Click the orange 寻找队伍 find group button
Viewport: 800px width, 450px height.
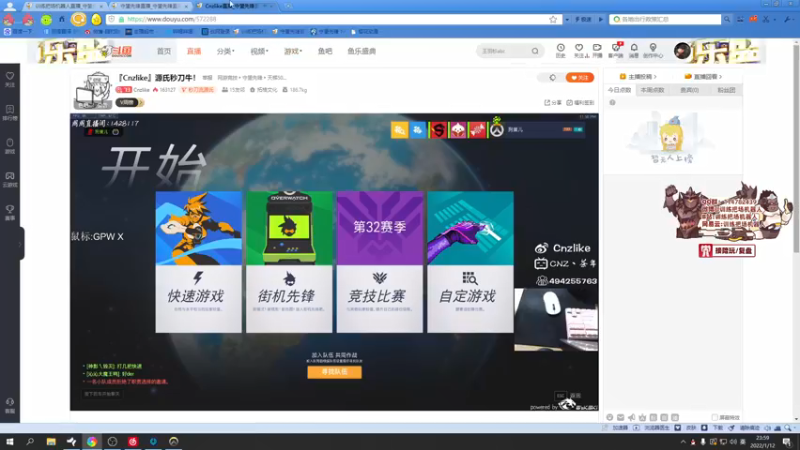(x=335, y=372)
